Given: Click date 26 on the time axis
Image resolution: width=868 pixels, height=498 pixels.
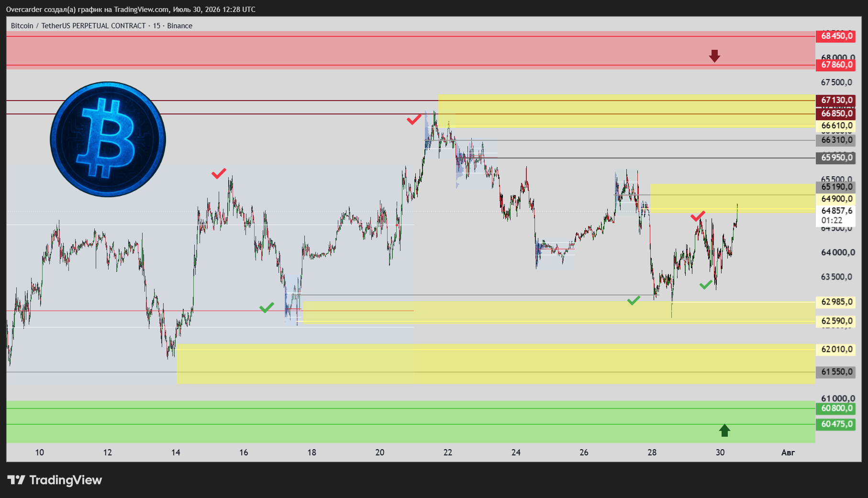Looking at the screenshot, I should coord(584,453).
